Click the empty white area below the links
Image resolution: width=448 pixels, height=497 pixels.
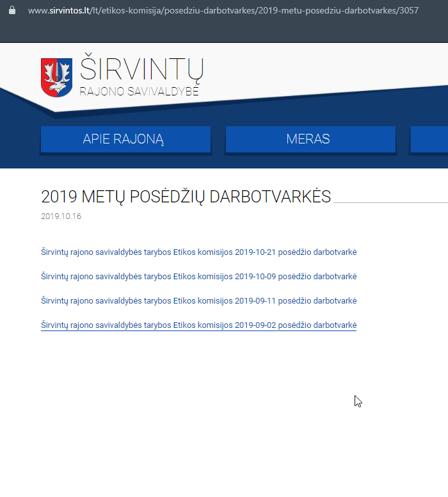pyautogui.click(x=224, y=416)
